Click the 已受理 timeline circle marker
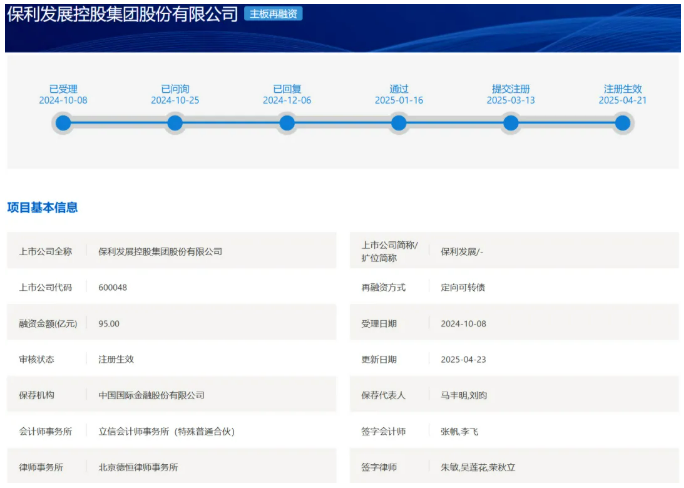This screenshot has height=488, width=684. [x=63, y=123]
